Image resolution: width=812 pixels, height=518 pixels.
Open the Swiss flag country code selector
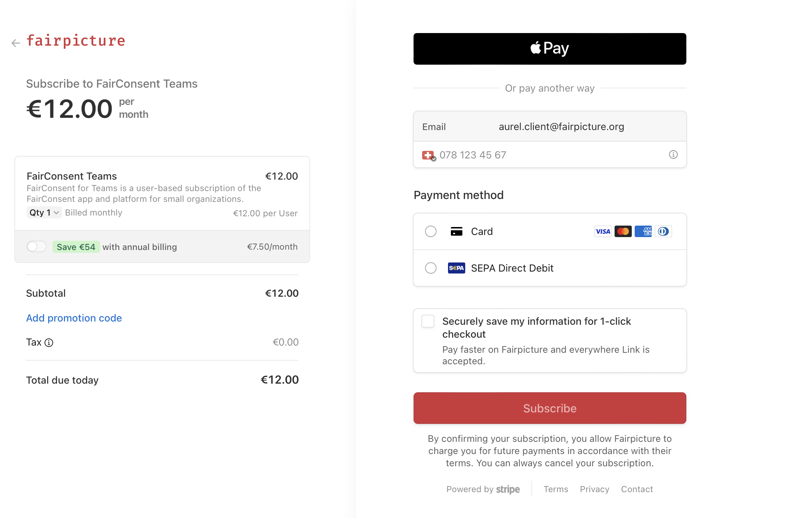[x=429, y=155]
